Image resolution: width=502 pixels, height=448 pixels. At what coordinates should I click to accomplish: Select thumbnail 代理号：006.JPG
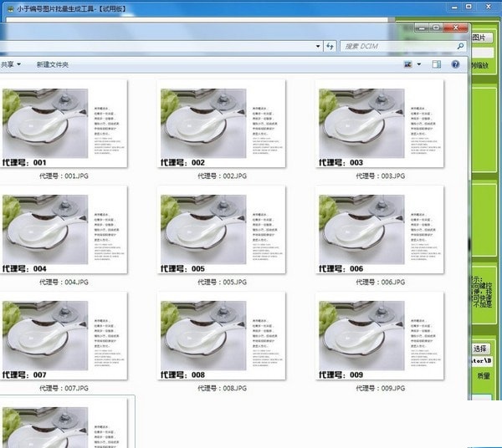coord(379,230)
